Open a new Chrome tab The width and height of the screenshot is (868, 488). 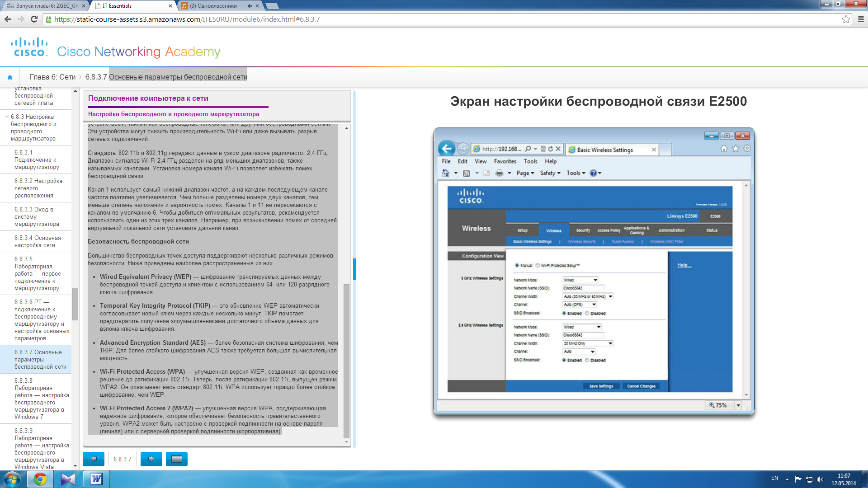272,6
